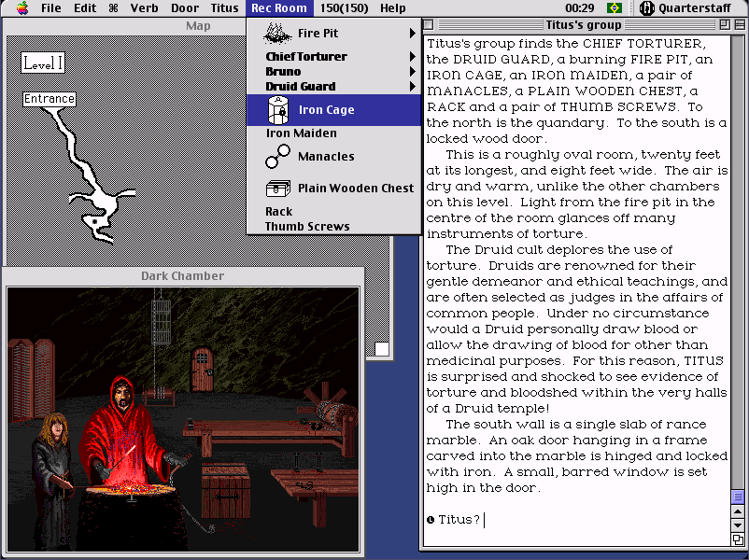Choose Rack from the menu
This screenshot has height=560, width=749.
pyautogui.click(x=278, y=212)
